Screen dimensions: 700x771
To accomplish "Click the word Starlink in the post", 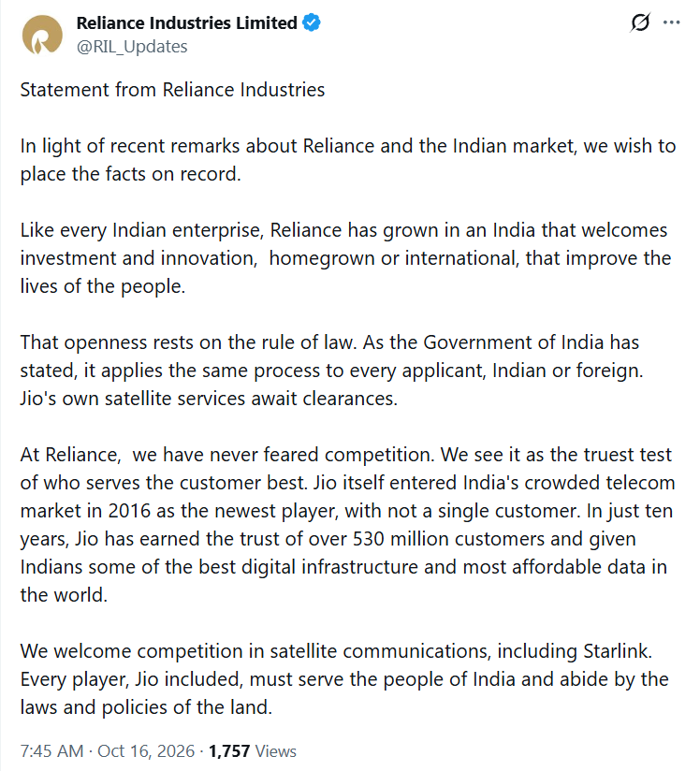I will (618, 651).
